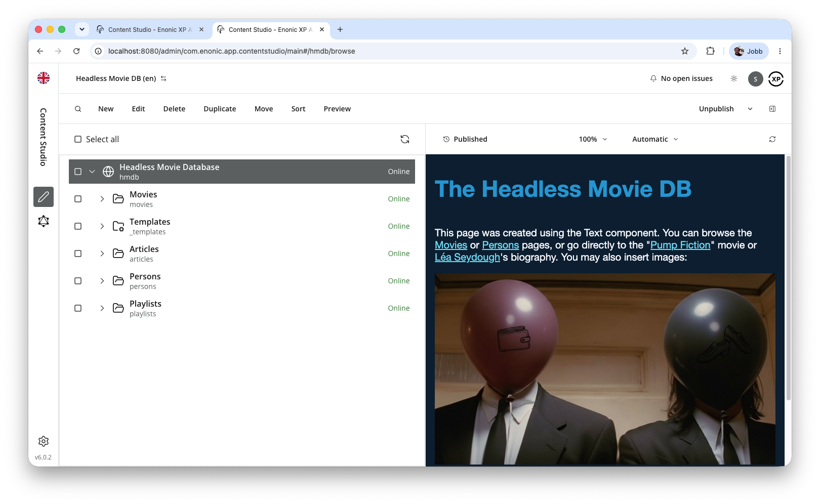Reload the preview panel
The image size is (820, 504).
click(772, 139)
